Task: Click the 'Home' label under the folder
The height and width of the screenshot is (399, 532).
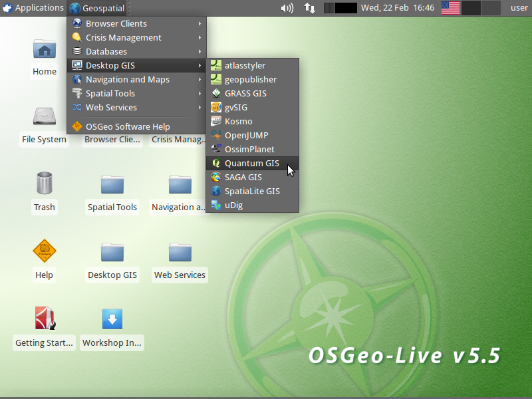Action: 45,71
